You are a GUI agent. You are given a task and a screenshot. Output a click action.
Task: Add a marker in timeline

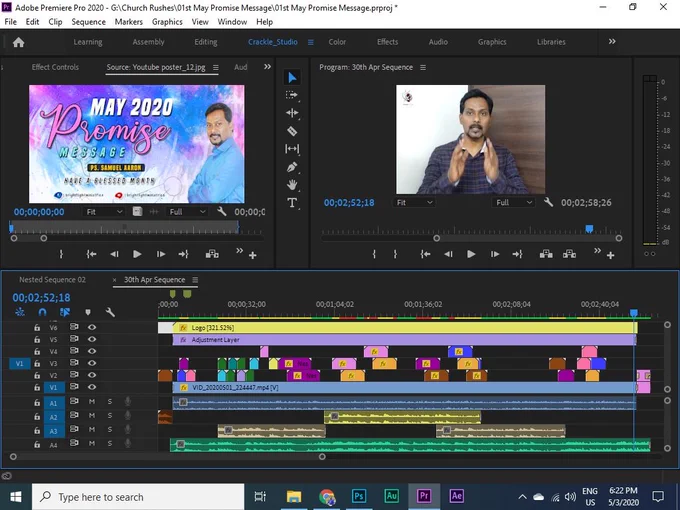pyautogui.click(x=88, y=312)
